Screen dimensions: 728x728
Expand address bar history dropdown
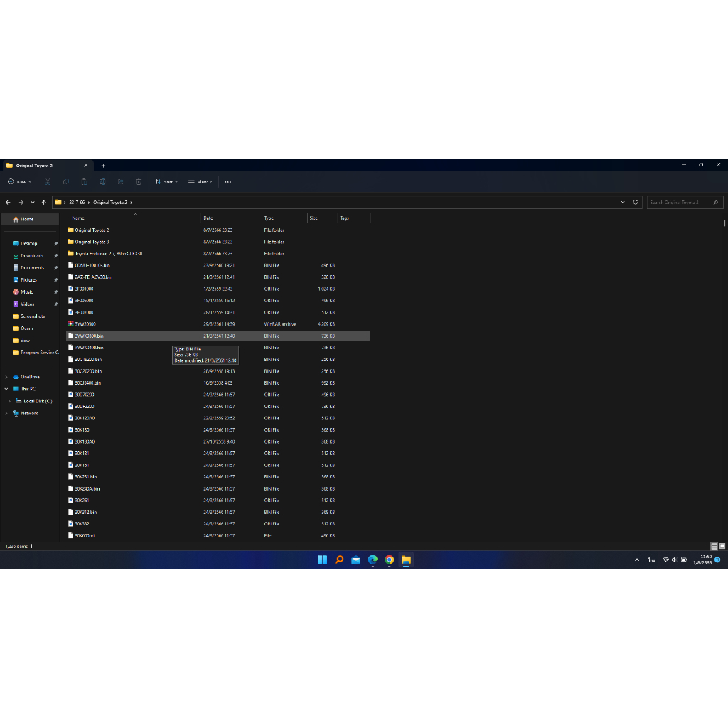click(623, 203)
